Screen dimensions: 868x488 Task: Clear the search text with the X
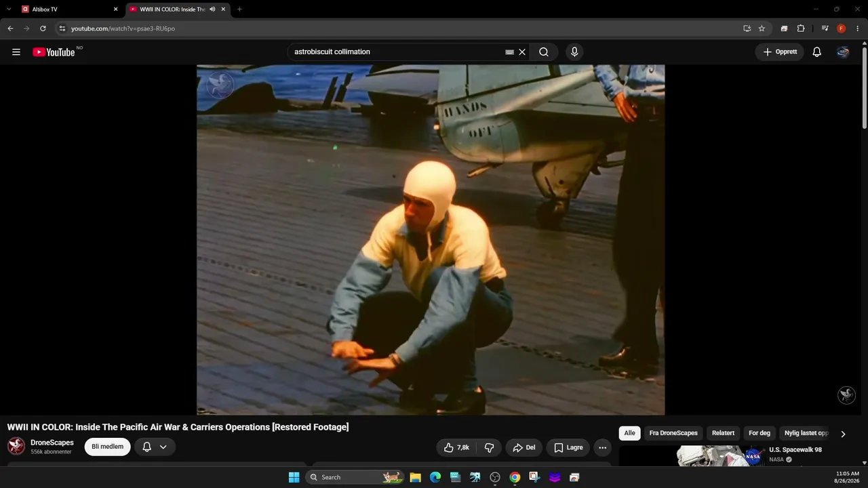pos(522,52)
